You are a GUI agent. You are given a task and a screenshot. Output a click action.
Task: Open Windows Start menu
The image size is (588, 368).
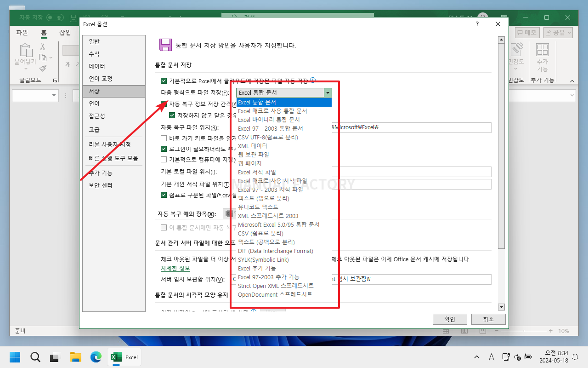(15, 357)
